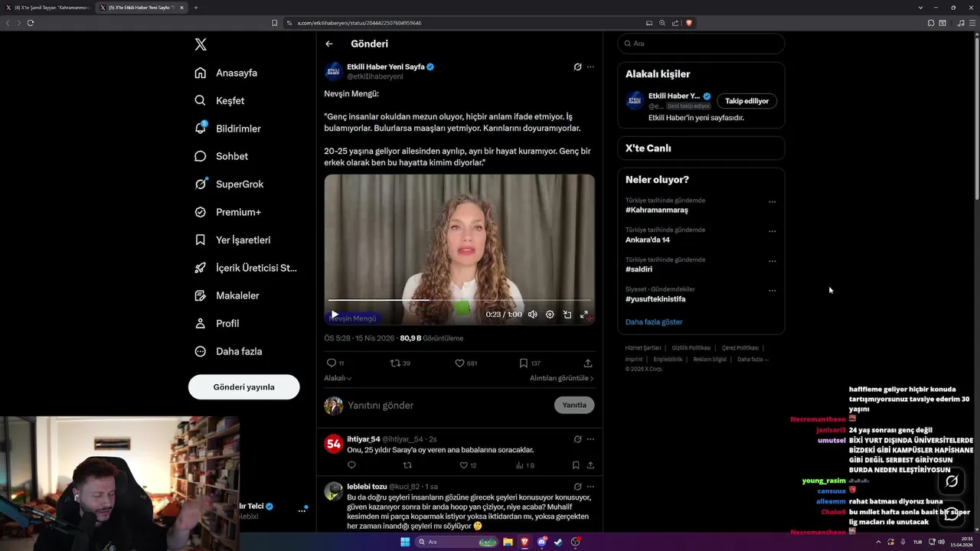980x551 pixels.
Task: Open main post three-dot menu
Action: pos(590,67)
